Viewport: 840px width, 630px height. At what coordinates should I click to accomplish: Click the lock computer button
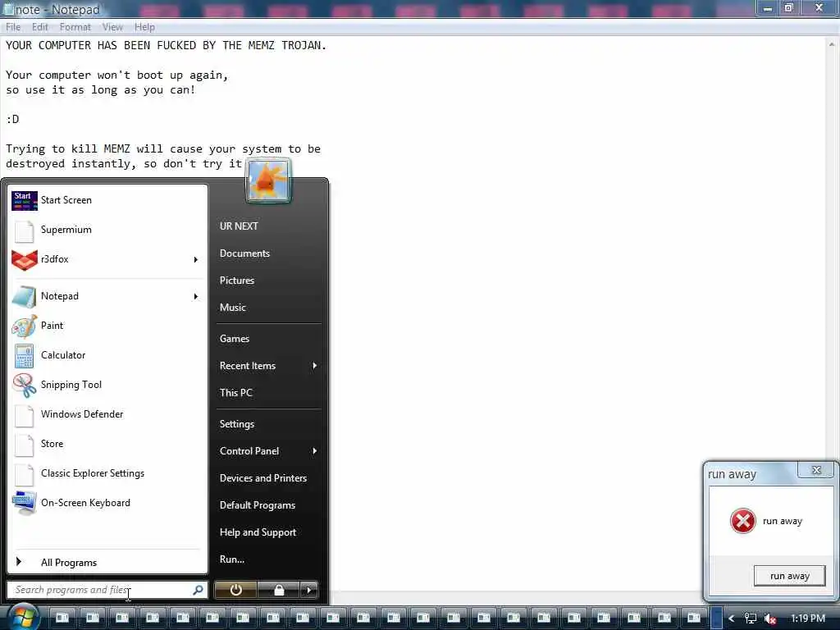(279, 590)
